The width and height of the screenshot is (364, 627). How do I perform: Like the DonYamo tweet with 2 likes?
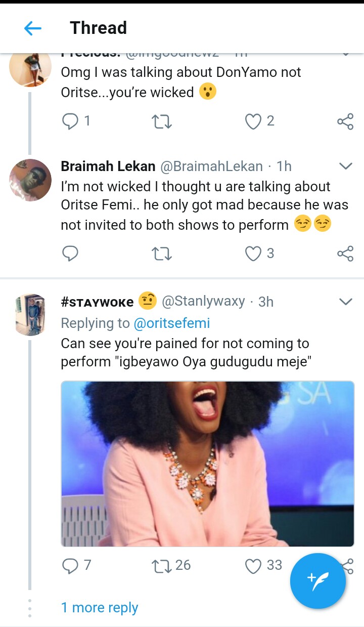253,121
